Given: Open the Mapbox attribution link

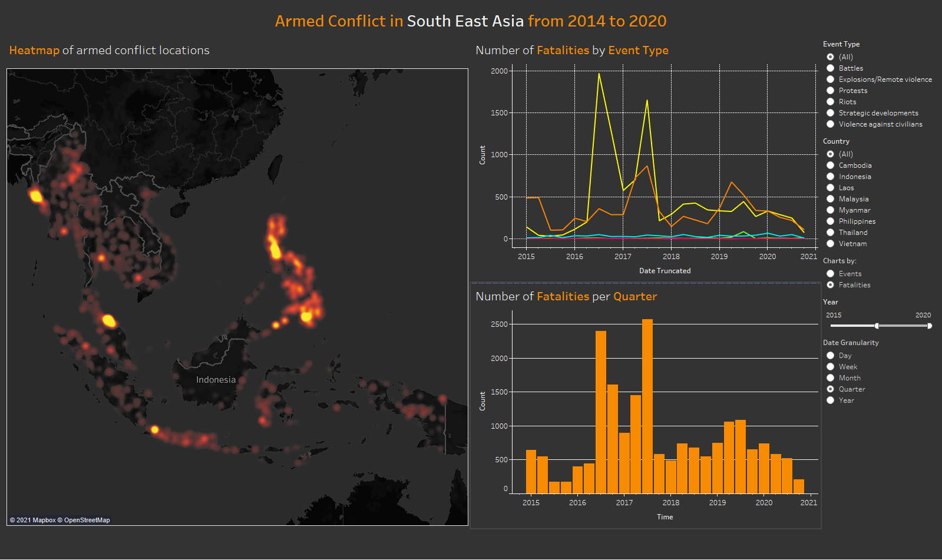Looking at the screenshot, I should (44, 520).
